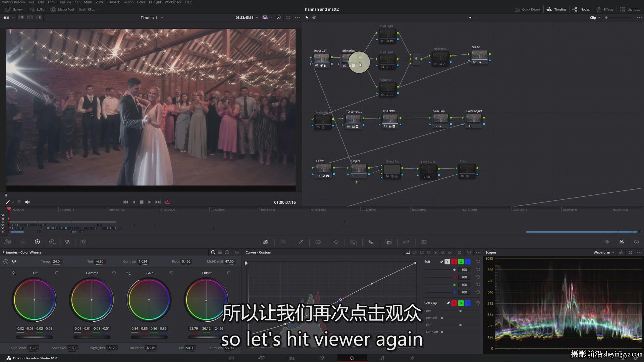Open node editor three-dot options menu
The image size is (644, 362).
pyautogui.click(x=639, y=17)
